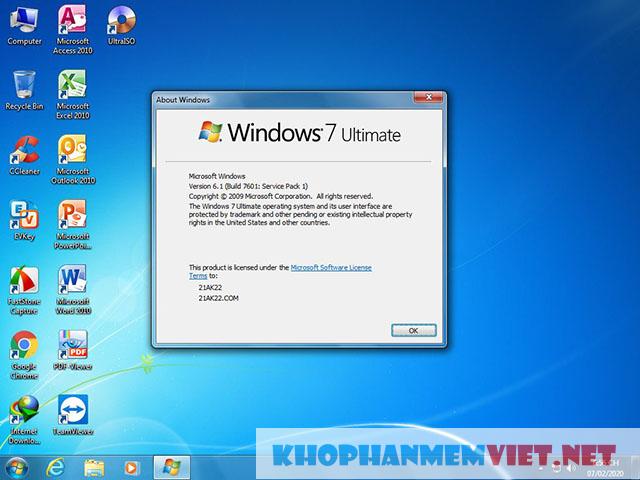Select the PDF-Viewer desktop shortcut
The width and height of the screenshot is (640, 480).
coord(73,350)
